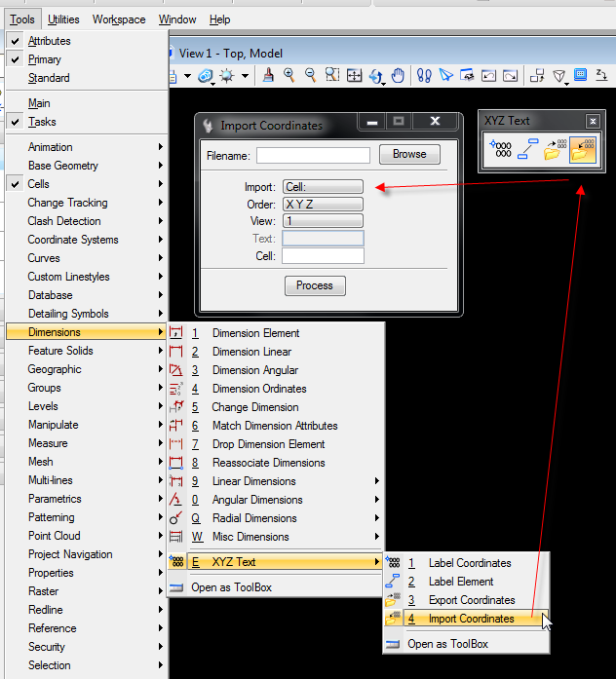Click Export Coordinates icon in XYZ Text toolbox

tap(555, 149)
